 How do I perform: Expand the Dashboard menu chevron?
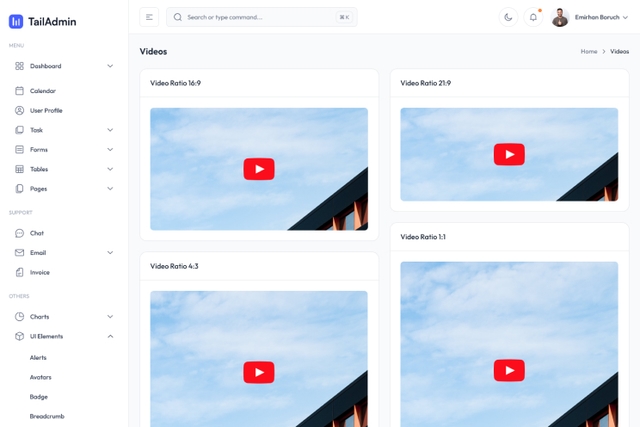pyautogui.click(x=110, y=66)
